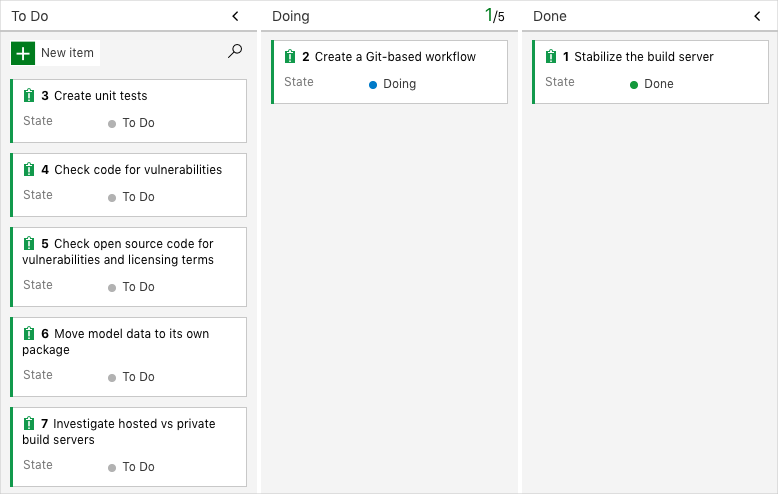Click the grey To Do state dot on card 5

click(x=112, y=288)
